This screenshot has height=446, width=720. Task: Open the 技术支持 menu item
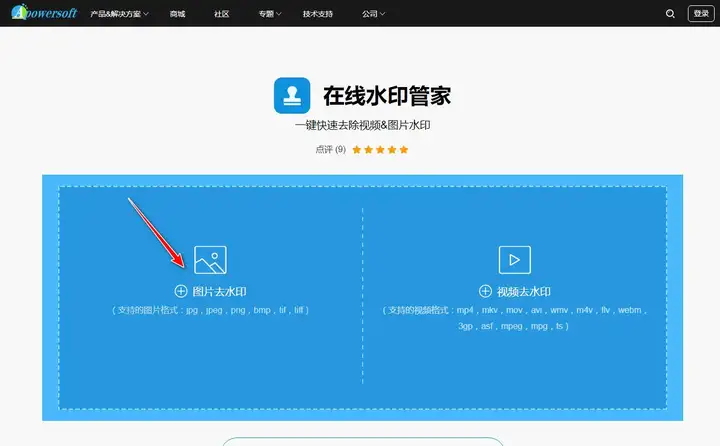(318, 14)
